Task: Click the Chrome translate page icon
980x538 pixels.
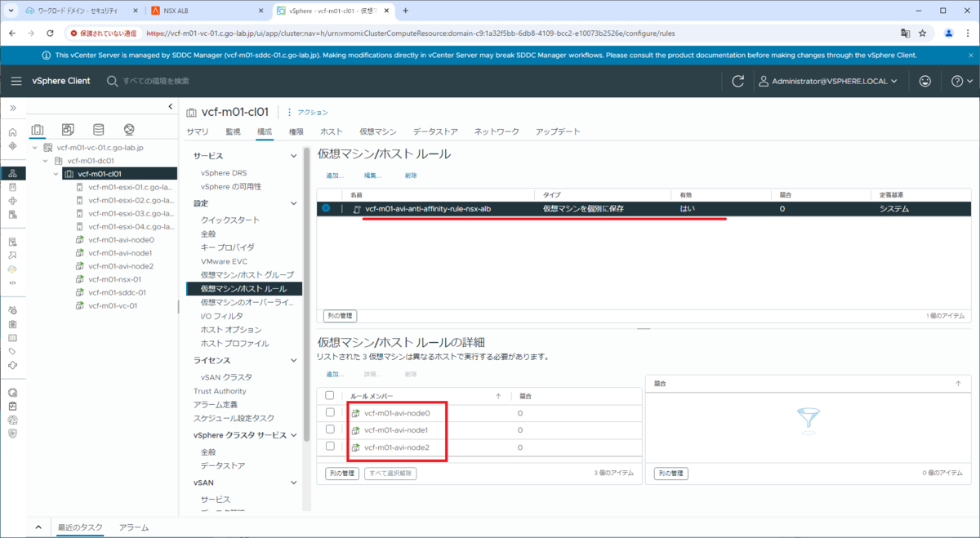Action: click(906, 33)
